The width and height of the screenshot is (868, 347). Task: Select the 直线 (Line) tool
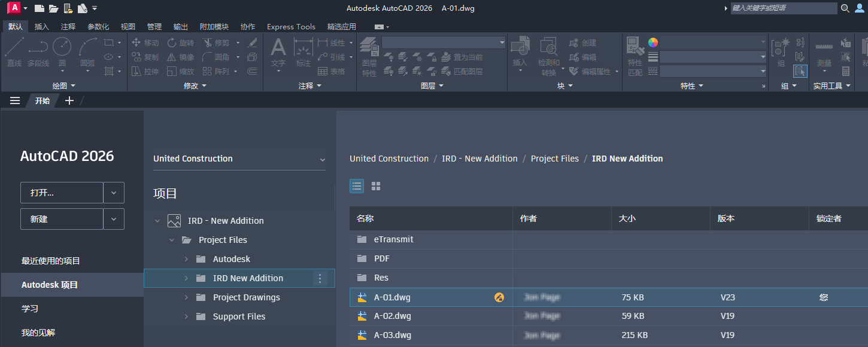pyautogui.click(x=14, y=52)
